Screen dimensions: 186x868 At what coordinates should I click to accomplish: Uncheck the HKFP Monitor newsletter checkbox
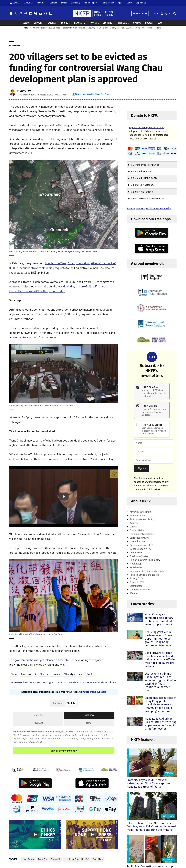point(138,406)
